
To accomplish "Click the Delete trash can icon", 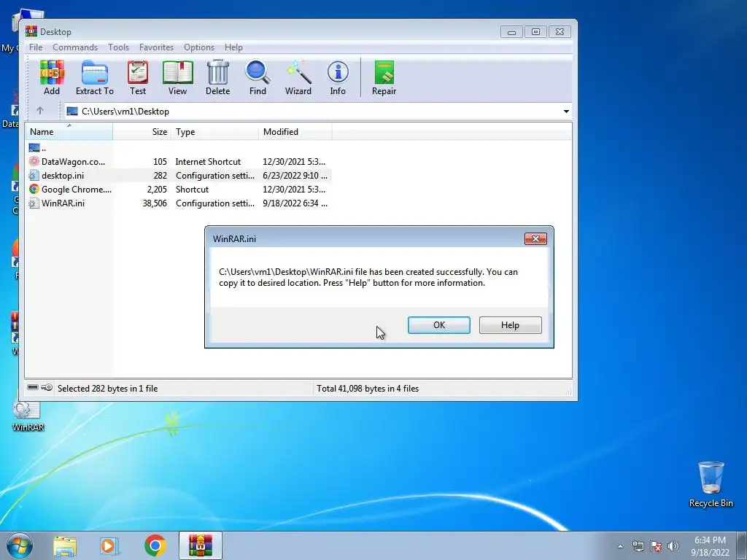I will (217, 72).
